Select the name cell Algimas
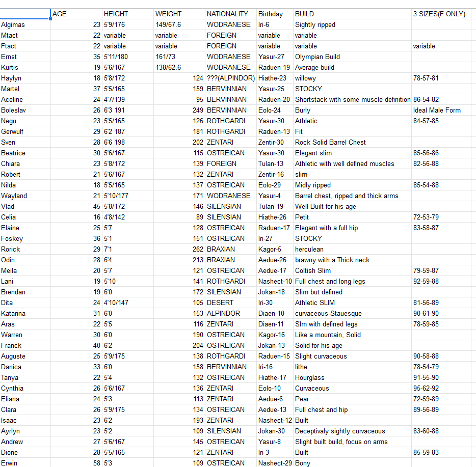This screenshot has width=476, height=467. [25, 24]
